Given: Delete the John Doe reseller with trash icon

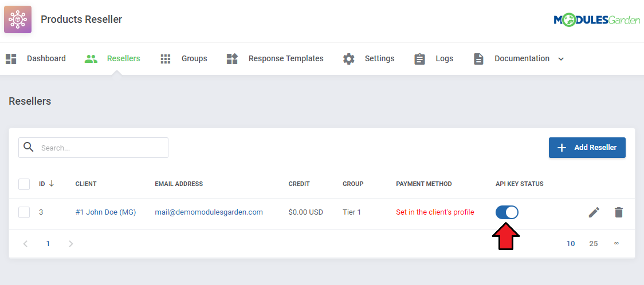Looking at the screenshot, I should (619, 212).
